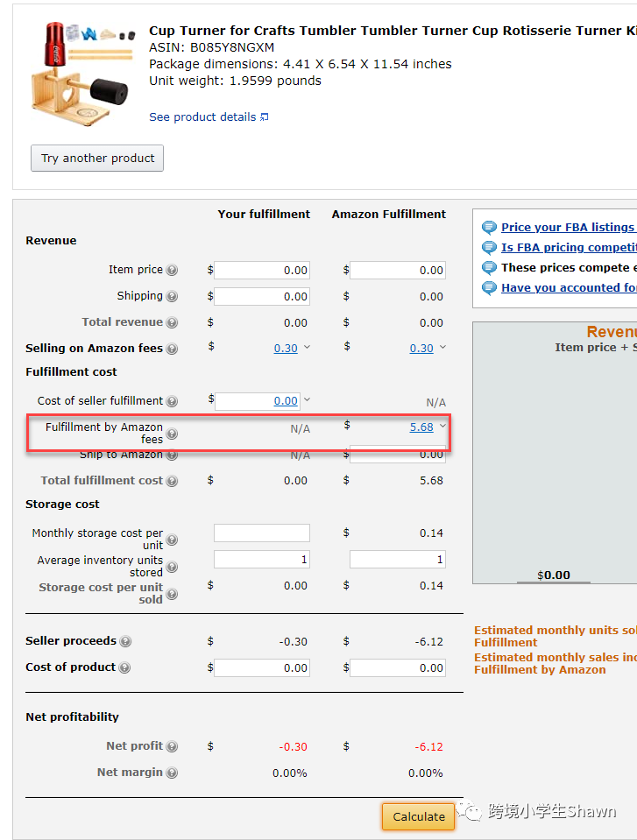Screen dimensions: 637x840
Task: Click speech bubble icon beside These prices compete
Action: 489,268
